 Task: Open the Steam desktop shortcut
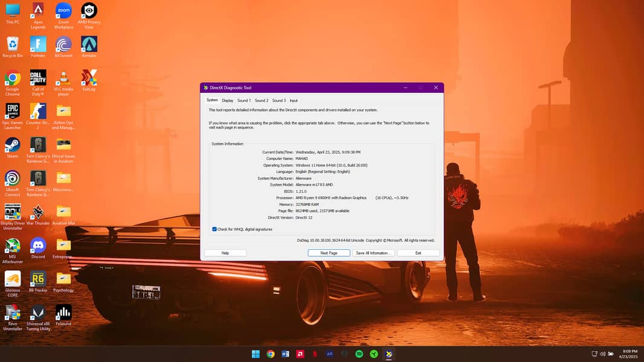pyautogui.click(x=13, y=148)
